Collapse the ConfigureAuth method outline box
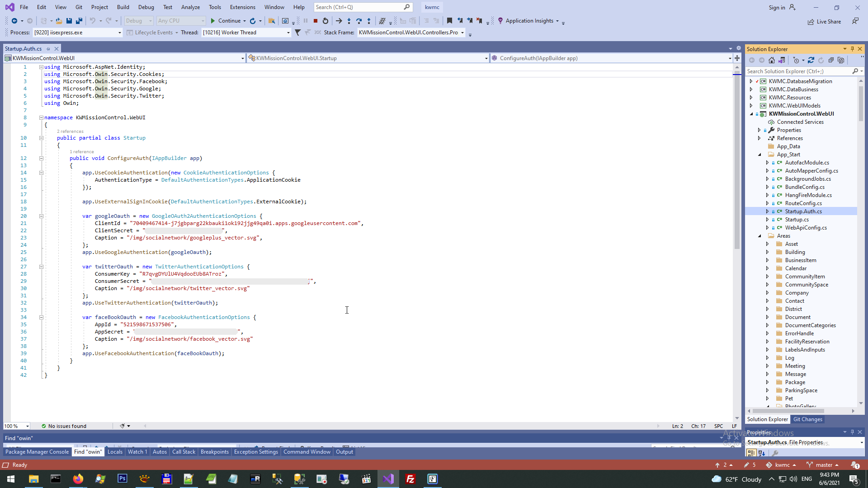The image size is (868, 488). pos(41,159)
